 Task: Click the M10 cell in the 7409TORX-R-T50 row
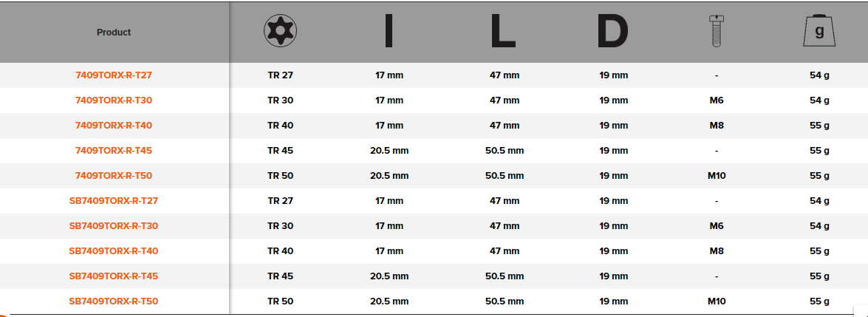coord(716,176)
